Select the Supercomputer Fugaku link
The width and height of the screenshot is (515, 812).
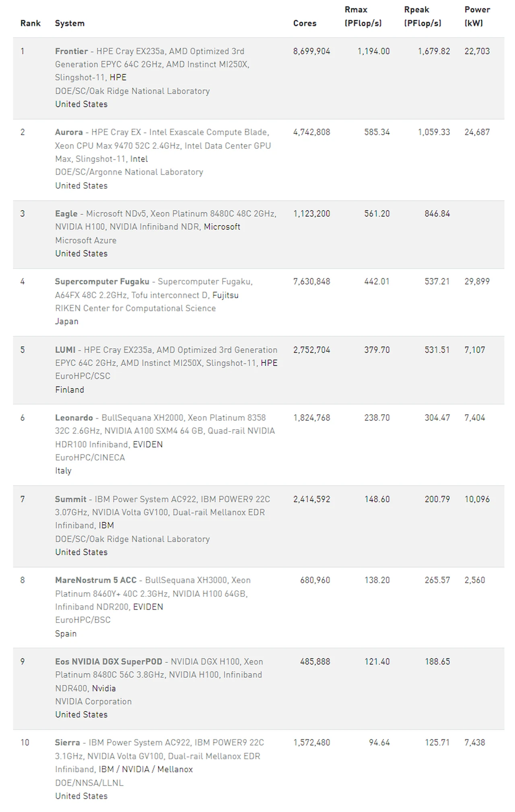(x=102, y=282)
